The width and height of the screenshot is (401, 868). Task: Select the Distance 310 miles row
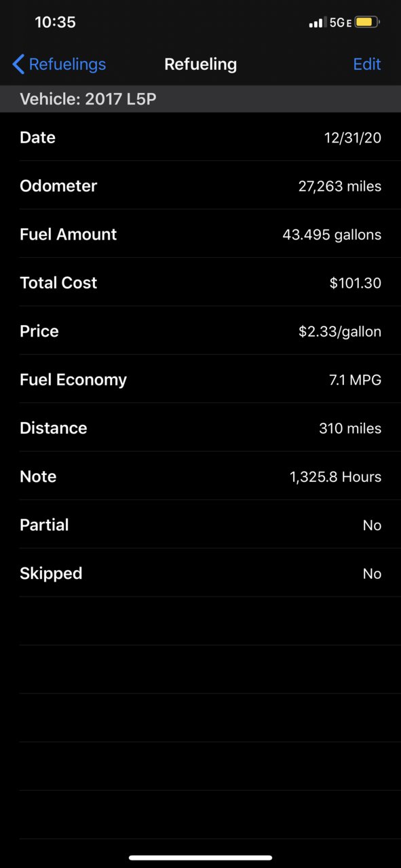(x=200, y=428)
